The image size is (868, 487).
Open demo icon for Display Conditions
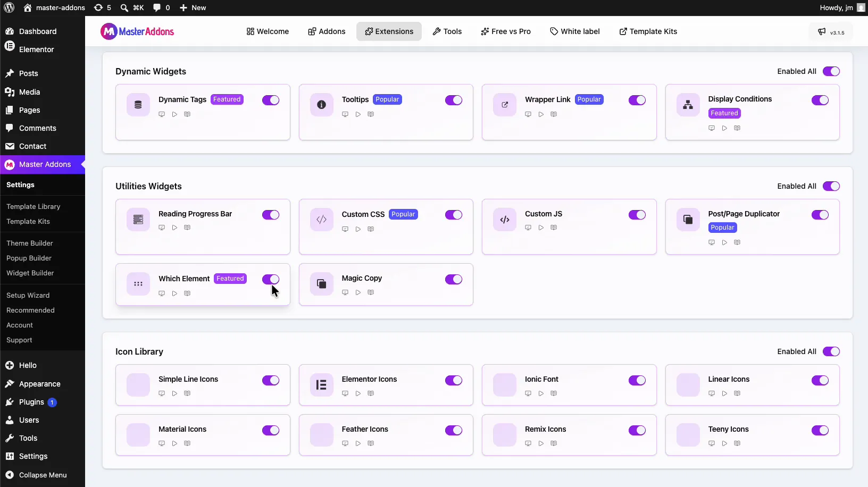(712, 128)
